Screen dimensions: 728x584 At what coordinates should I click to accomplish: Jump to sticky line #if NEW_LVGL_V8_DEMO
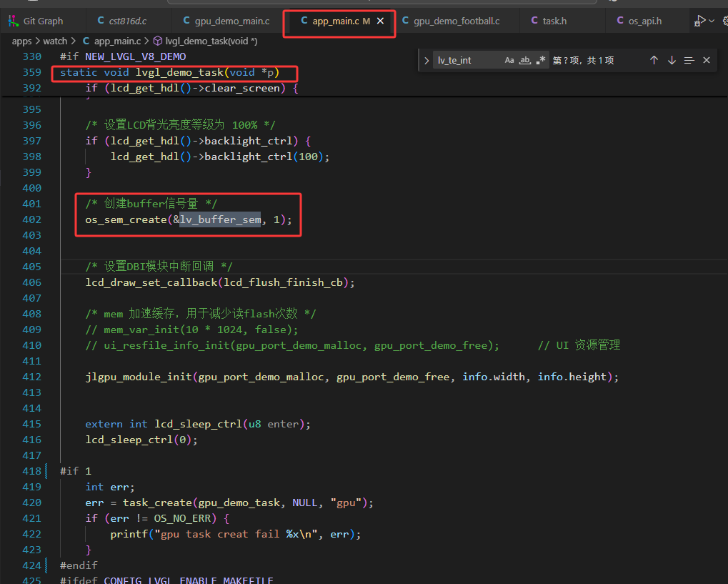click(x=123, y=56)
